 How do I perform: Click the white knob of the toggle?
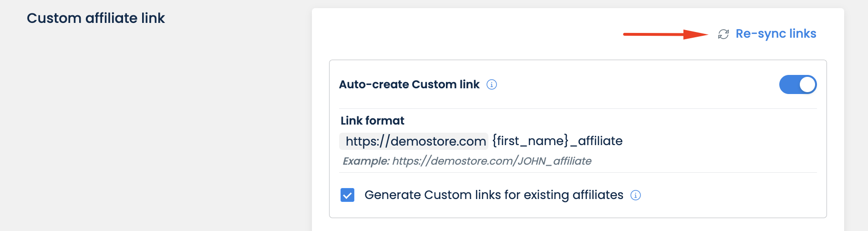pos(807,84)
